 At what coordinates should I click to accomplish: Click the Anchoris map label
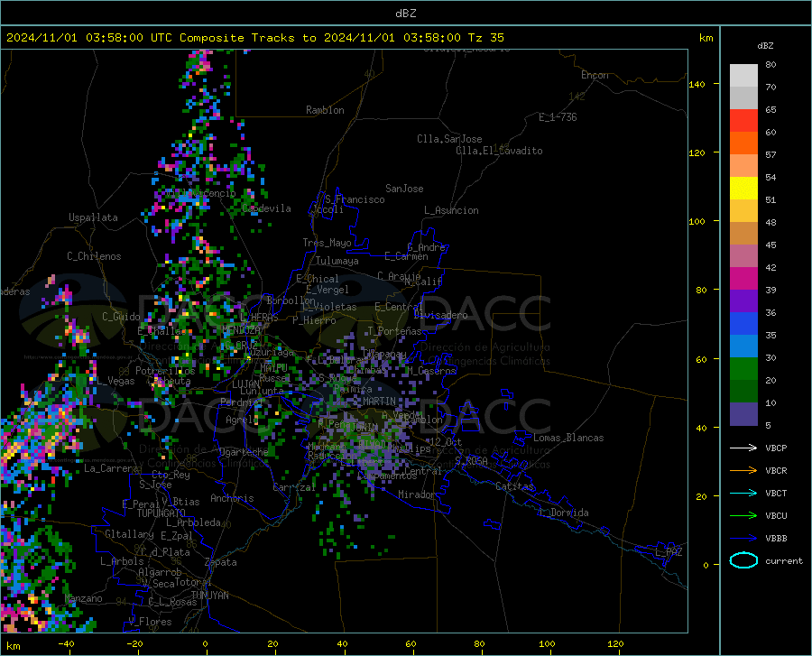point(232,498)
